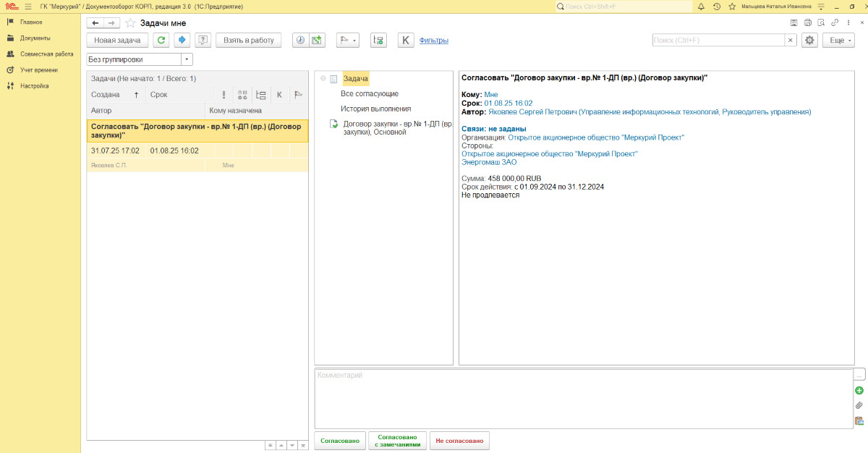Click the print icon in the form header
868x453 pixels.
[x=808, y=23]
